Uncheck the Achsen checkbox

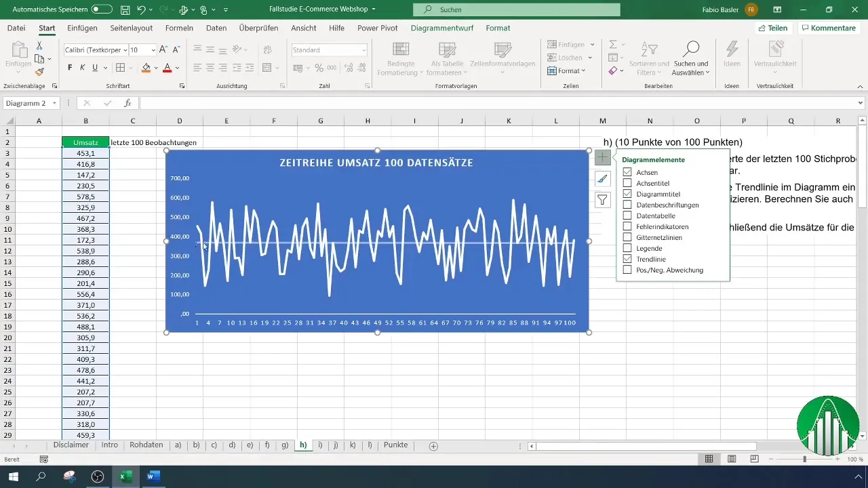(627, 172)
